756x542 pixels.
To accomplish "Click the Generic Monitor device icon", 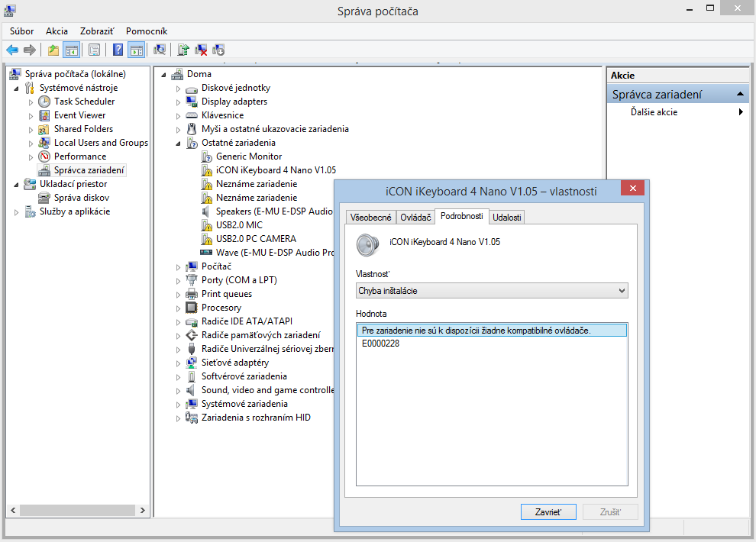I will 206,156.
